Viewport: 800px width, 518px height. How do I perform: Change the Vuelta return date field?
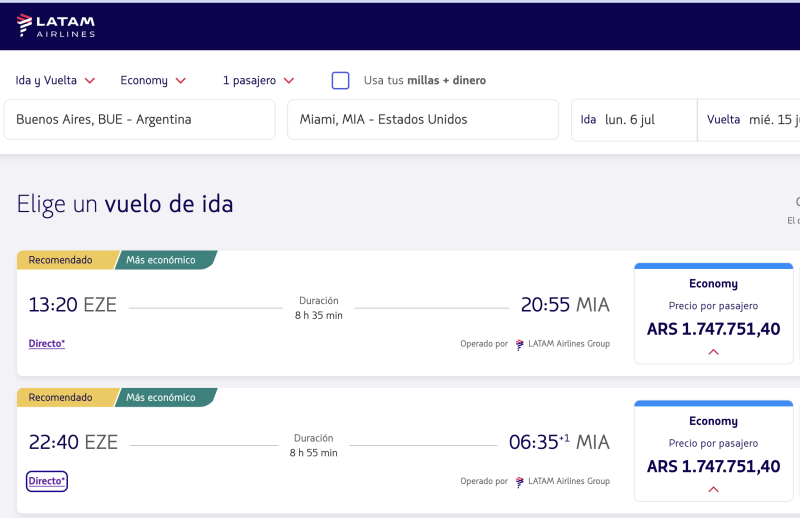click(752, 119)
